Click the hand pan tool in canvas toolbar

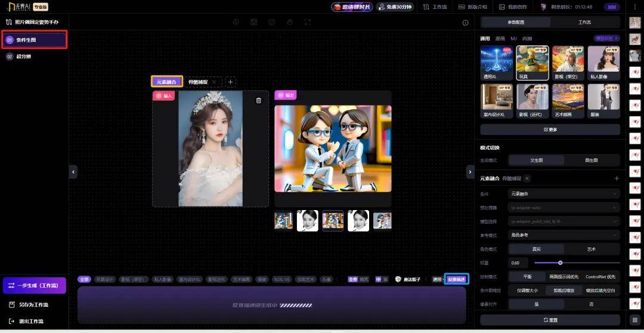(290, 22)
